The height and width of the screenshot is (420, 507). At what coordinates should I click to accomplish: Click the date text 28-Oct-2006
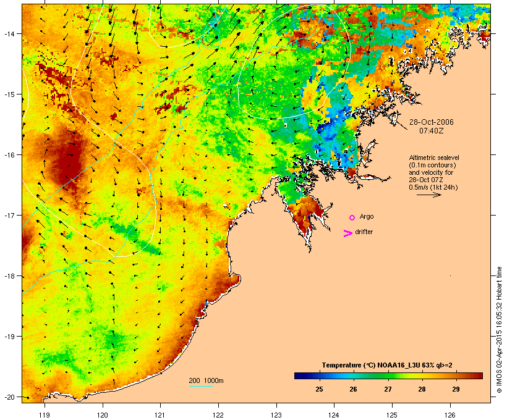432,122
